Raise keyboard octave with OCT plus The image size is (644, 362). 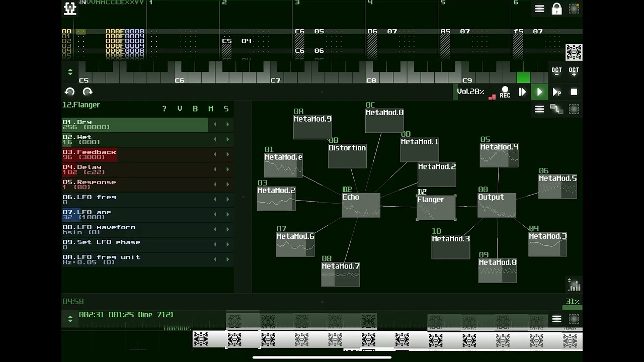pyautogui.click(x=574, y=72)
